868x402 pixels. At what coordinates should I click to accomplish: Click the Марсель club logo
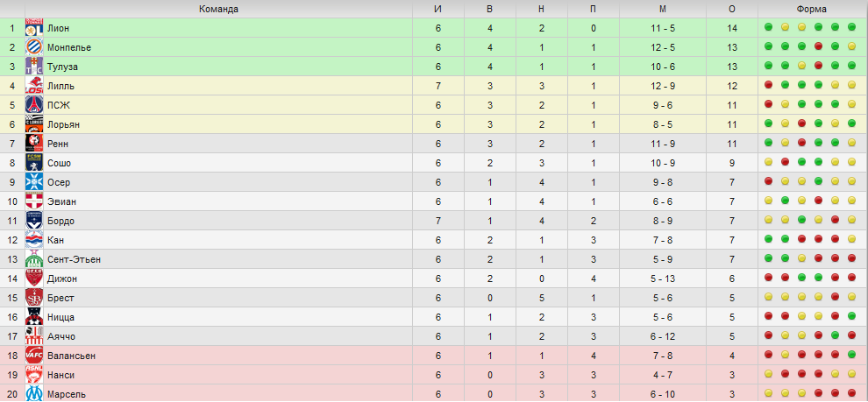(34, 393)
